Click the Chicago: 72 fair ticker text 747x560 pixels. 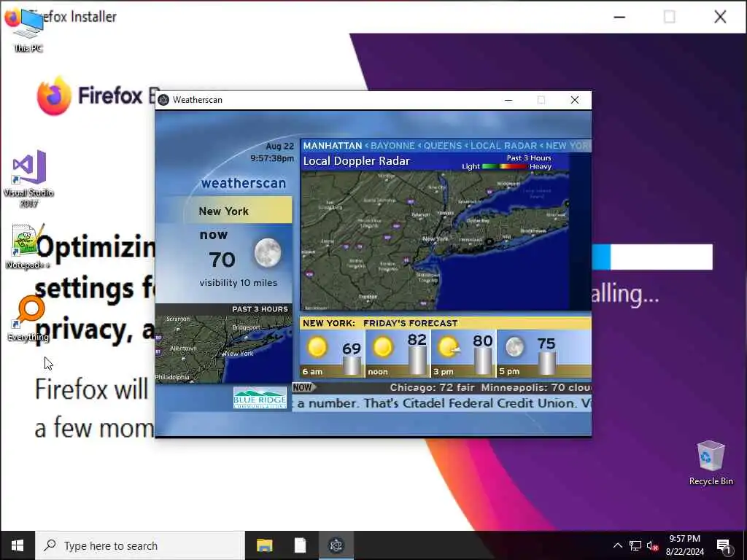pos(432,388)
